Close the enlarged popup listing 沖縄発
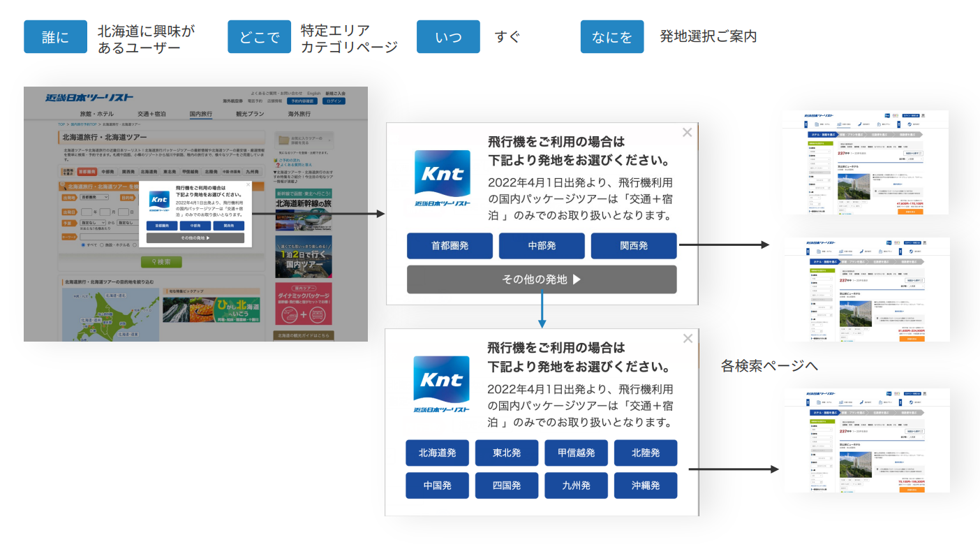Viewport: 980px width, 547px height. click(688, 338)
